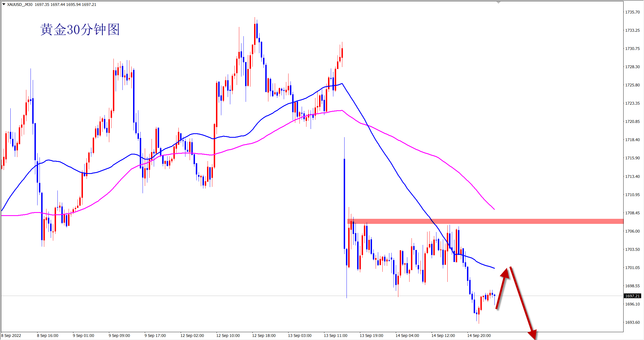Click the 9 Sep 09:00 time label
Screen dimensions: 644x340
click(119, 336)
